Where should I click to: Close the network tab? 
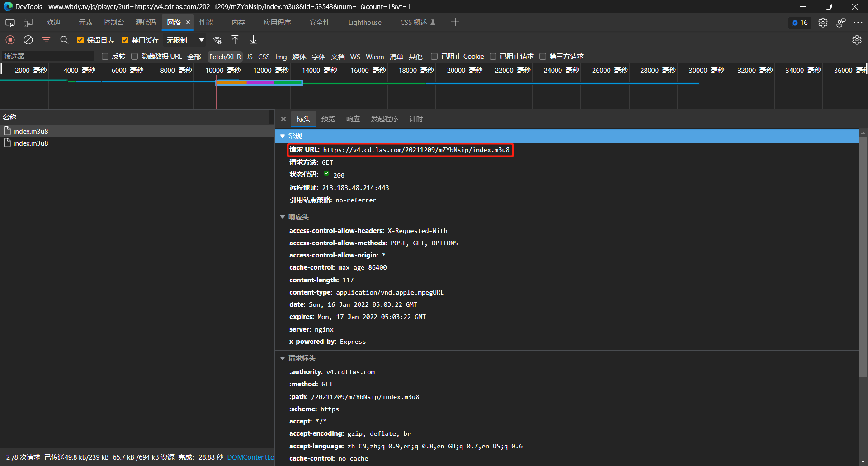click(x=188, y=22)
